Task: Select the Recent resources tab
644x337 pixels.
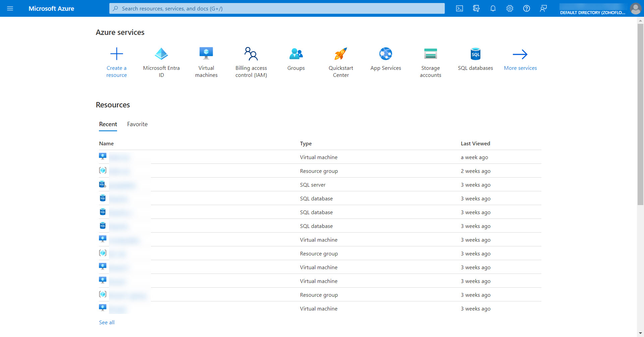Action: pyautogui.click(x=108, y=124)
